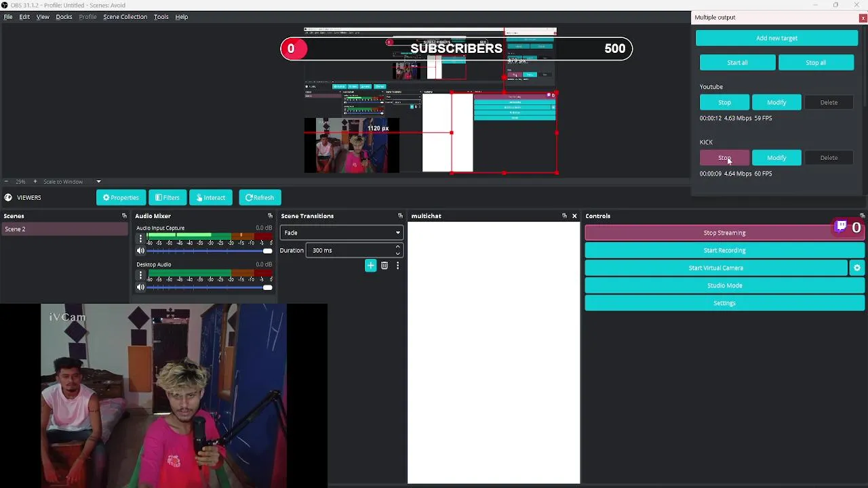Open the Scale to Window dropdown
This screenshot has width=868, height=488.
pyautogui.click(x=72, y=182)
